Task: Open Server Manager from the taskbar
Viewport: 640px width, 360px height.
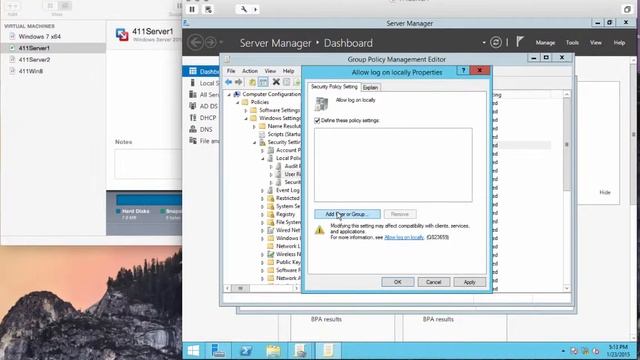Action: click(x=218, y=351)
